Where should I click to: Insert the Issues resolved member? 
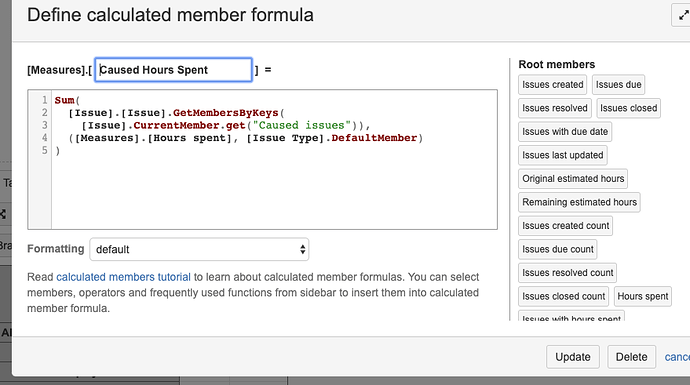click(555, 108)
